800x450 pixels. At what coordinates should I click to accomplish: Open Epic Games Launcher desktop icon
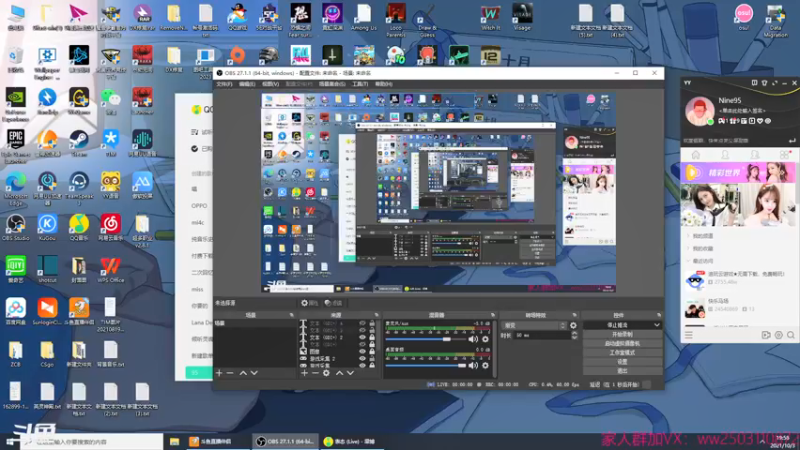[x=15, y=146]
